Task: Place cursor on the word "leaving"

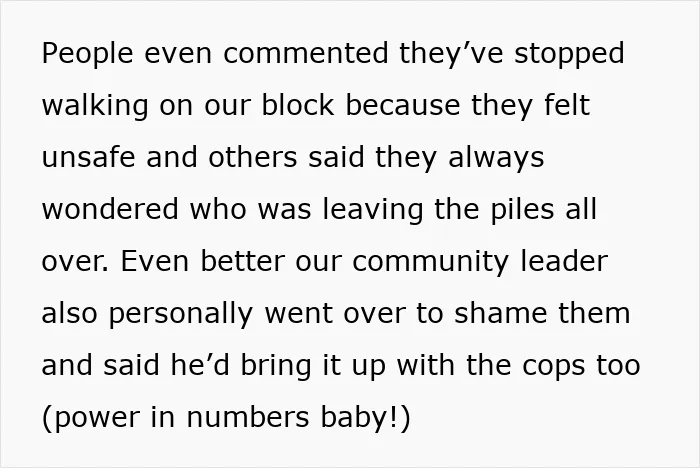Action: pos(373,210)
